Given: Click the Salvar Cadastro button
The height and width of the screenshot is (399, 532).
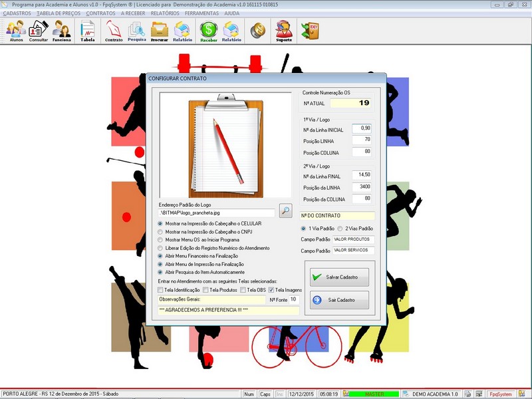Looking at the screenshot, I should click(339, 277).
